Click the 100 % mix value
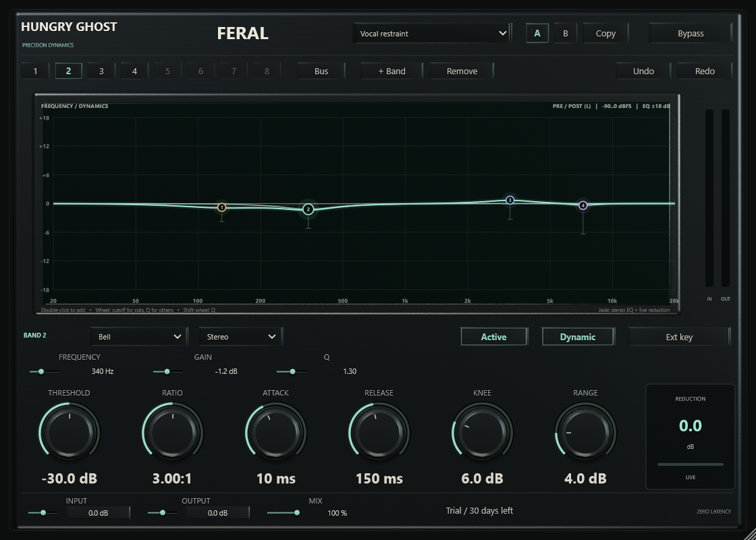The height and width of the screenshot is (540, 756). point(337,513)
